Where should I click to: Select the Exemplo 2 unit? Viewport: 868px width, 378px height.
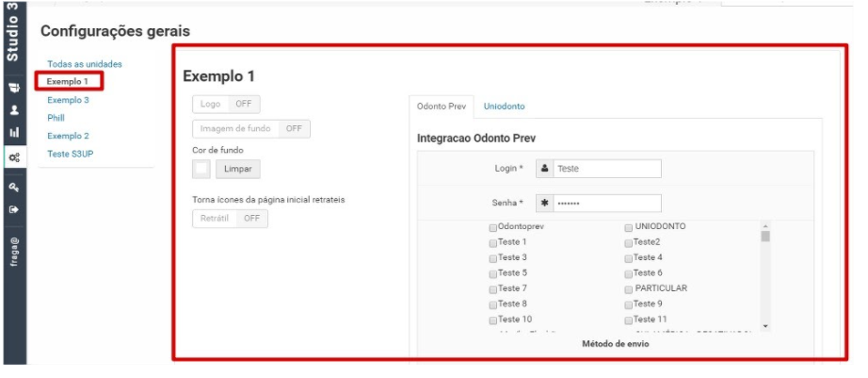tap(68, 136)
